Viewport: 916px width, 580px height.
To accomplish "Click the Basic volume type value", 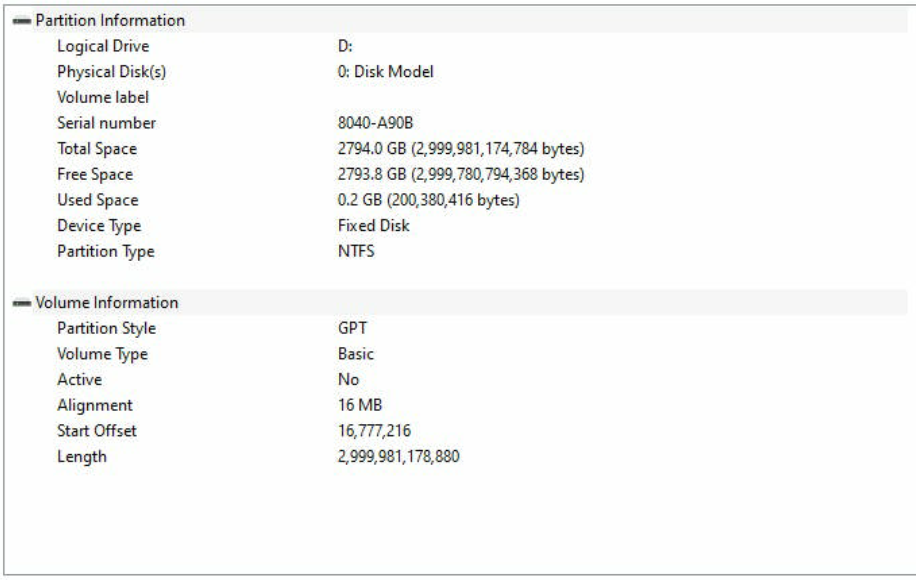I will (x=355, y=354).
